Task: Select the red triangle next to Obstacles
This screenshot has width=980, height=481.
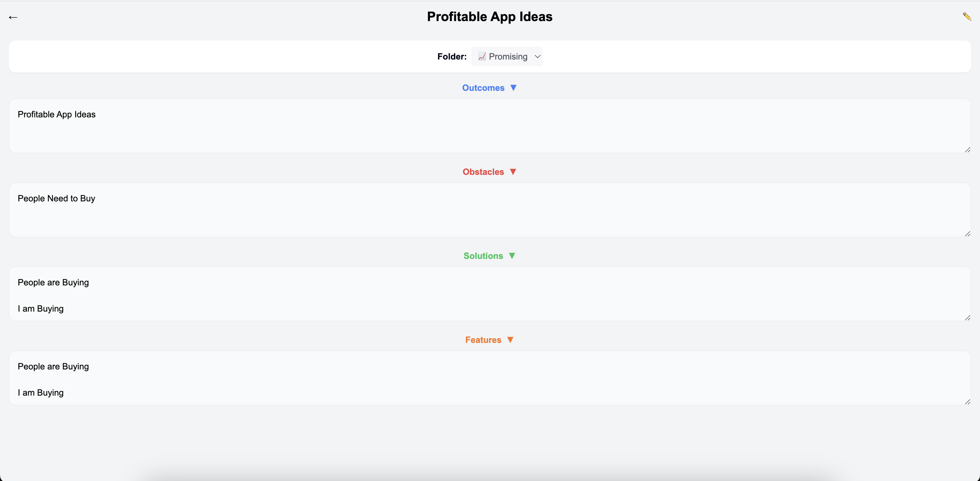Action: point(513,171)
